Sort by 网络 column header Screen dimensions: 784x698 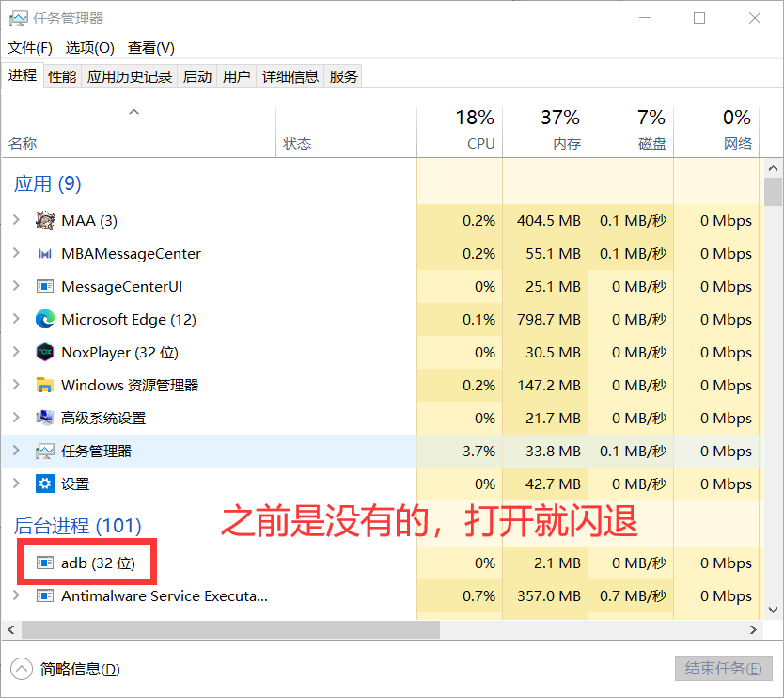[x=716, y=133]
